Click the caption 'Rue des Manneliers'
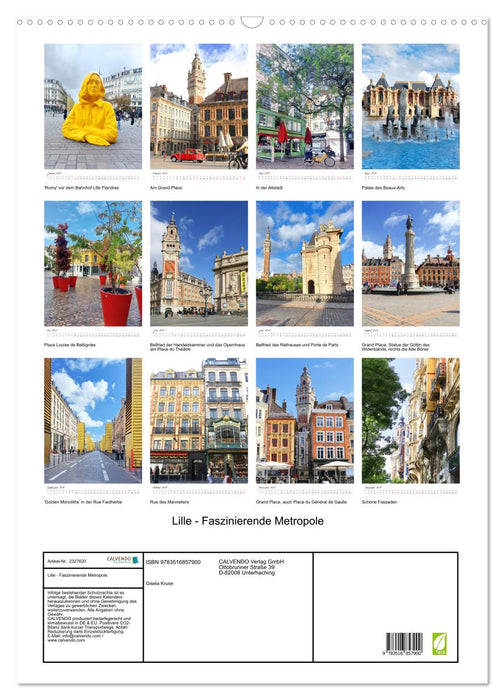504x700 pixels. click(x=169, y=502)
